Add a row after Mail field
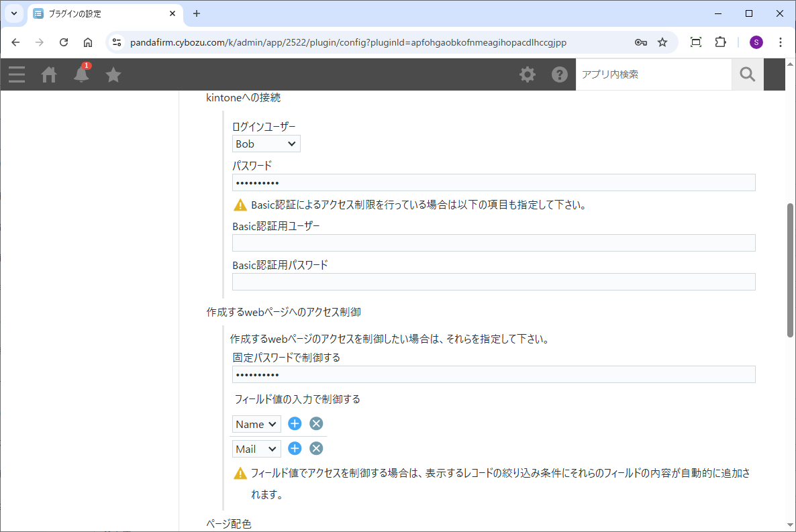796x532 pixels. click(x=295, y=448)
